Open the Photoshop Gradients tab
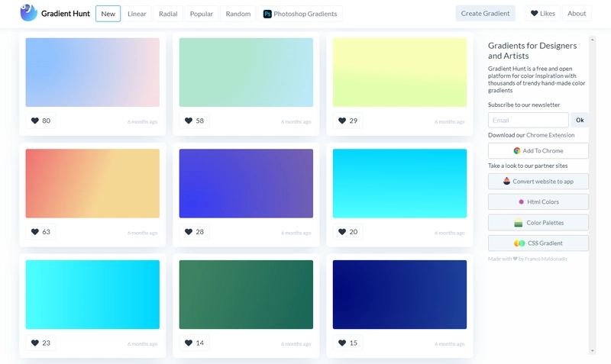 click(x=300, y=14)
